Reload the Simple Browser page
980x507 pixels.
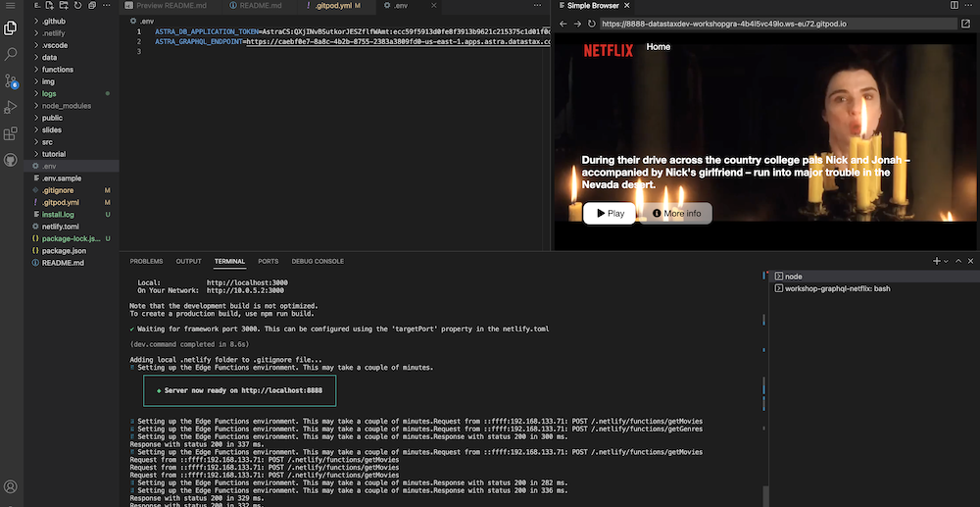click(x=591, y=24)
